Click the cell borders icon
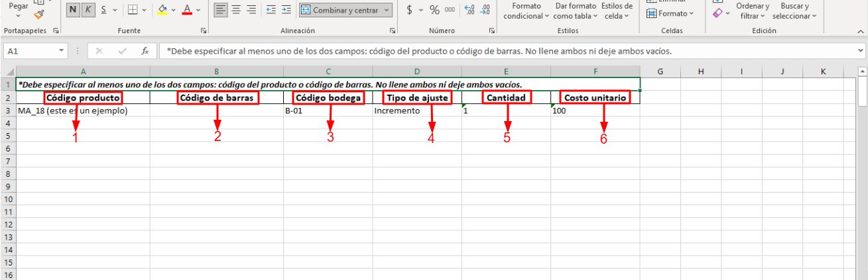The width and height of the screenshot is (868, 280). pos(133,10)
